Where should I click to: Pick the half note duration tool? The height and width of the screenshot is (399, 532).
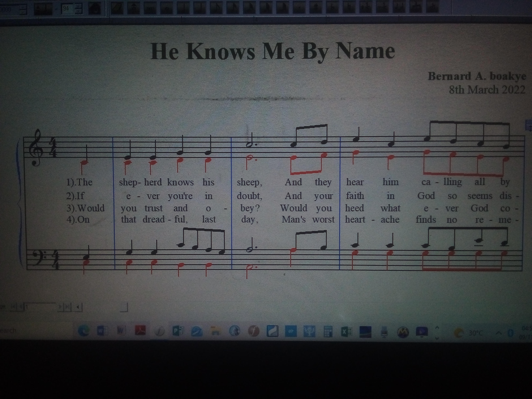click(x=183, y=9)
